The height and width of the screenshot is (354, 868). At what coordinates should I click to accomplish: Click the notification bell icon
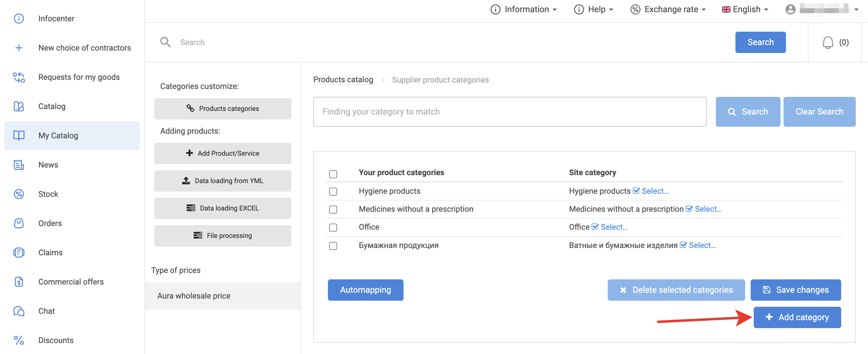click(x=827, y=43)
